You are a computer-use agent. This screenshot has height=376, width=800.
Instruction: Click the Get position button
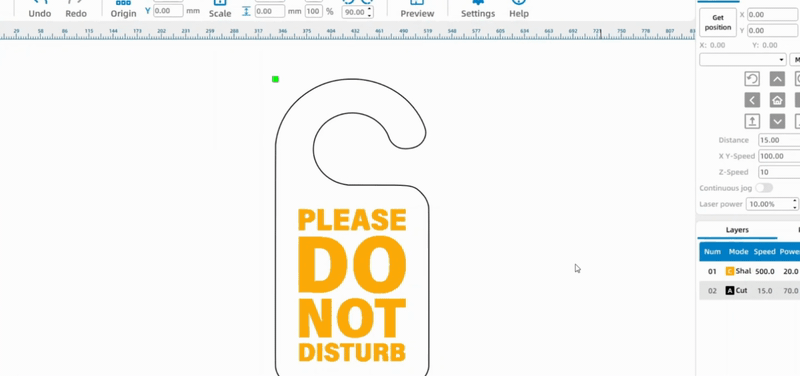(718, 22)
